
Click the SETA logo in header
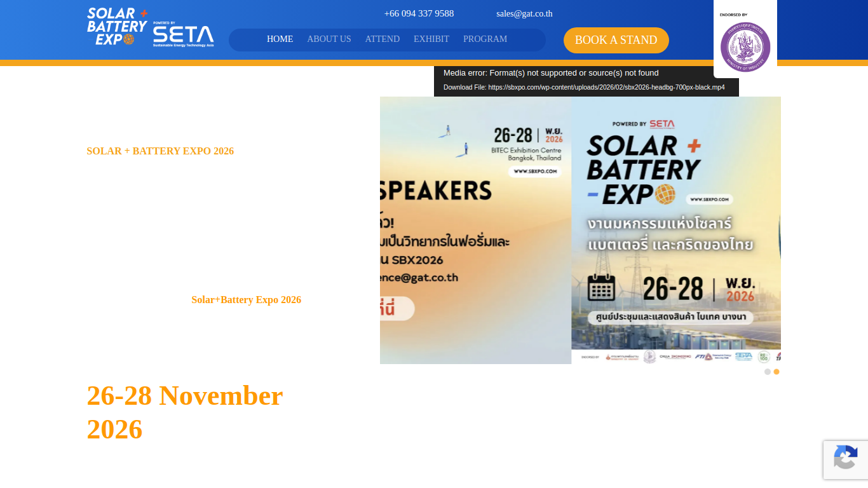click(x=184, y=35)
